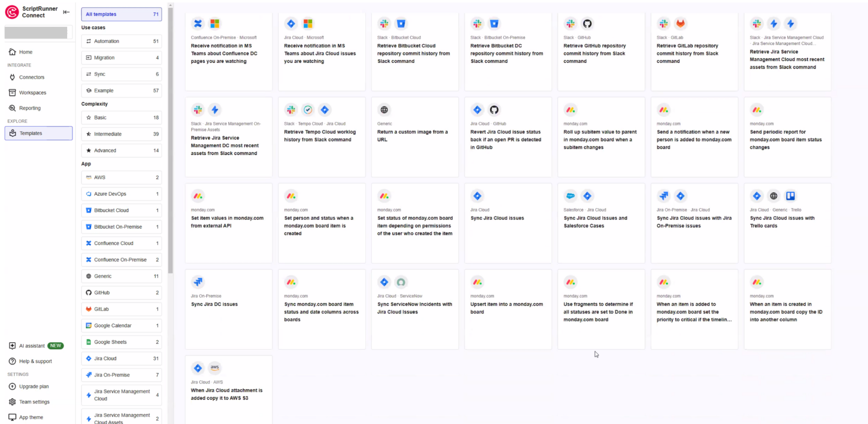
Task: Filter templates by Jira Cloud app
Action: [121, 358]
